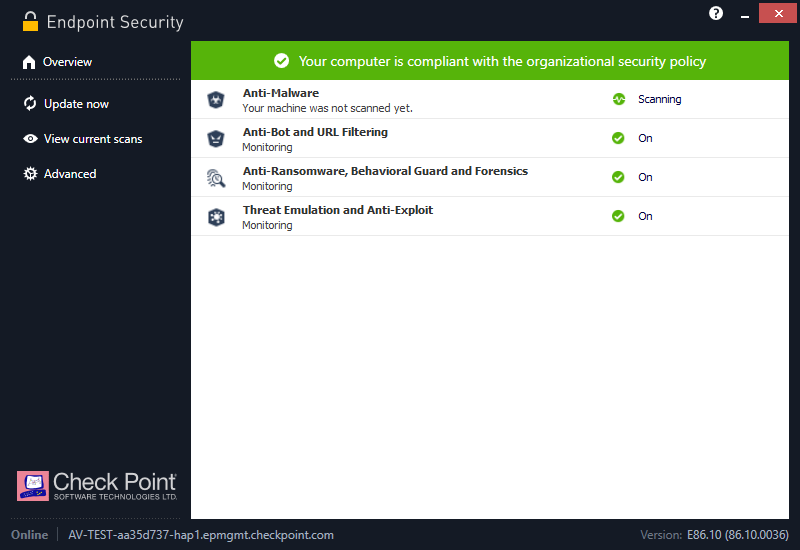Click the Threat Emulation and Anti-Exploit icon

(216, 217)
